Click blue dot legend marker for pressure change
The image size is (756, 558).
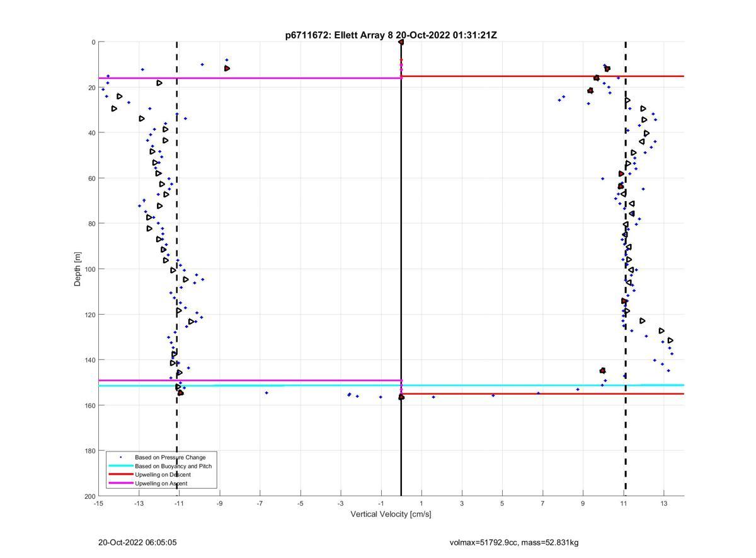tap(120, 457)
